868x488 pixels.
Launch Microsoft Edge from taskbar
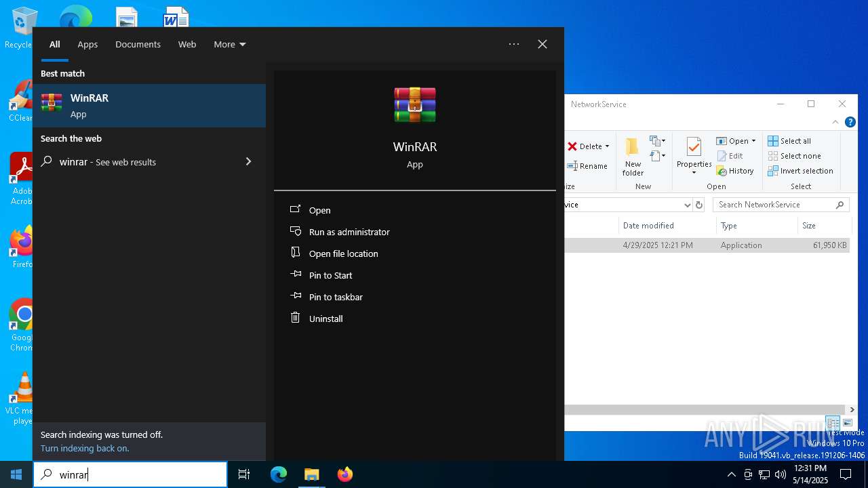coord(279,474)
